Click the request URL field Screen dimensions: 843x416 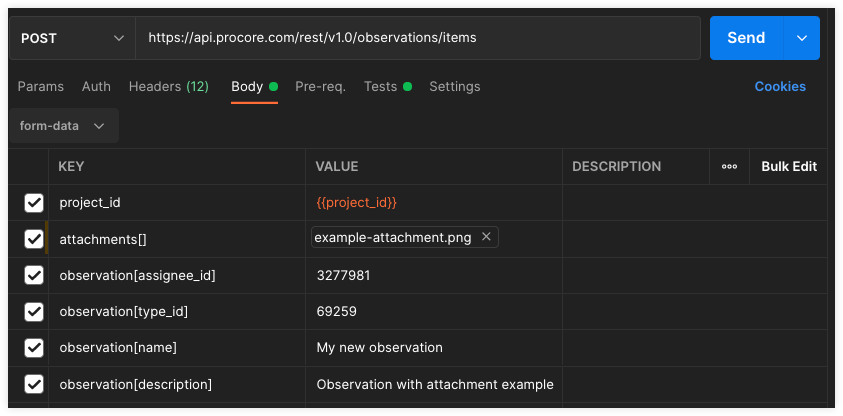point(418,38)
